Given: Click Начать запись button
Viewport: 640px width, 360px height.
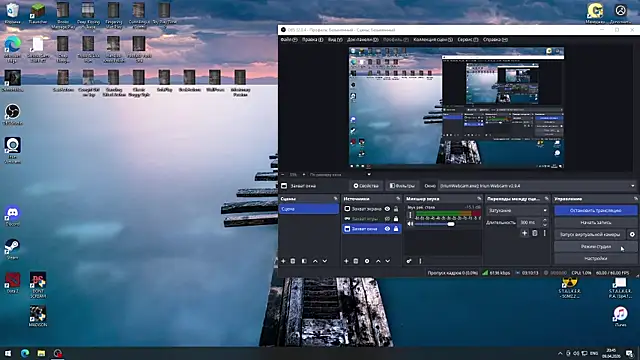Looking at the screenshot, I should 596,222.
